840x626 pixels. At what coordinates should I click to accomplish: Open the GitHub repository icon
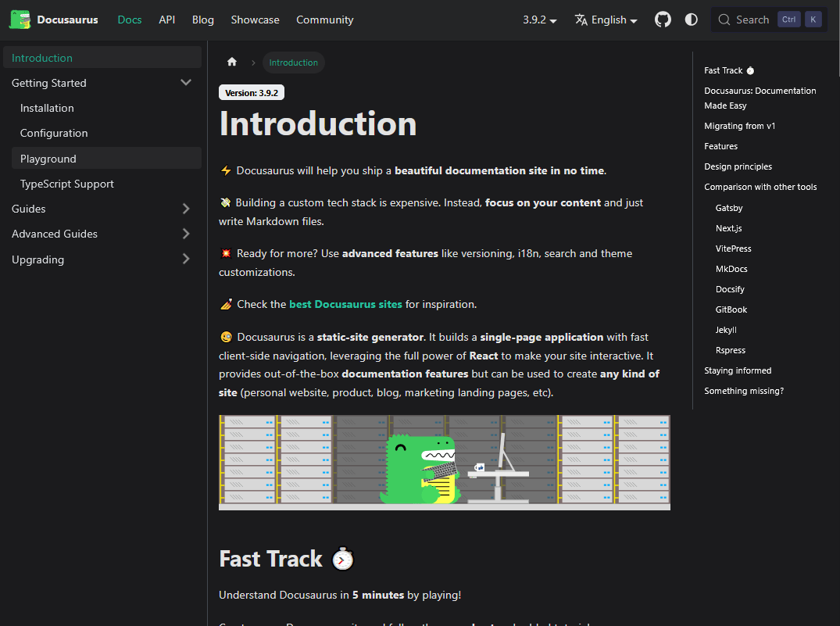(663, 19)
